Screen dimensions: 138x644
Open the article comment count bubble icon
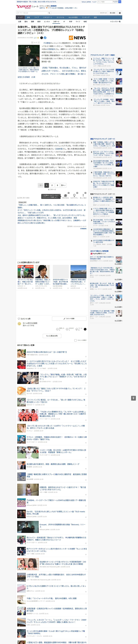35,38
